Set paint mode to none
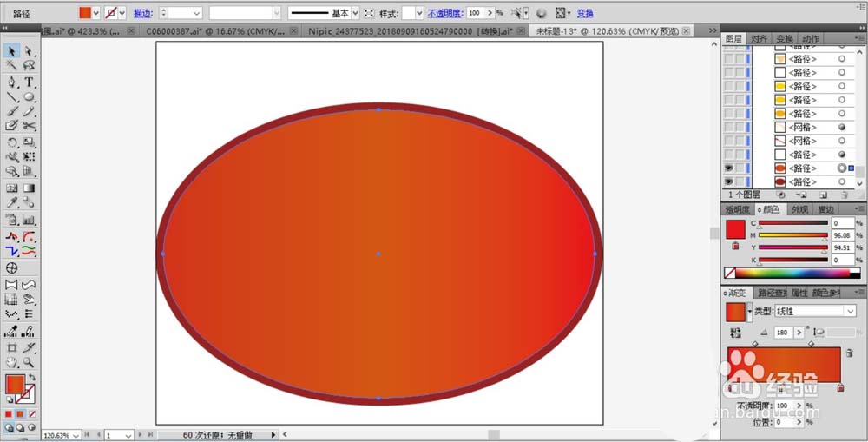The height and width of the screenshot is (442, 868). tap(32, 413)
